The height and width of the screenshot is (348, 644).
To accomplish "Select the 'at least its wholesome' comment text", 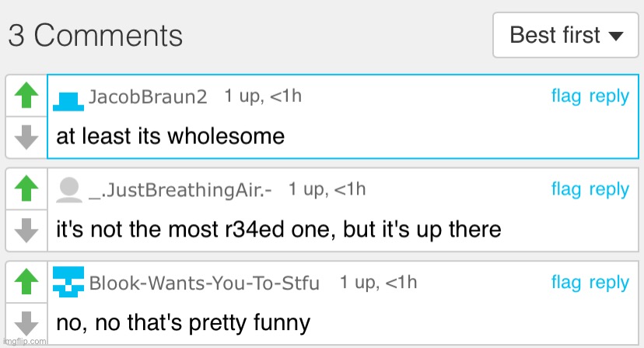I will tap(170, 136).
